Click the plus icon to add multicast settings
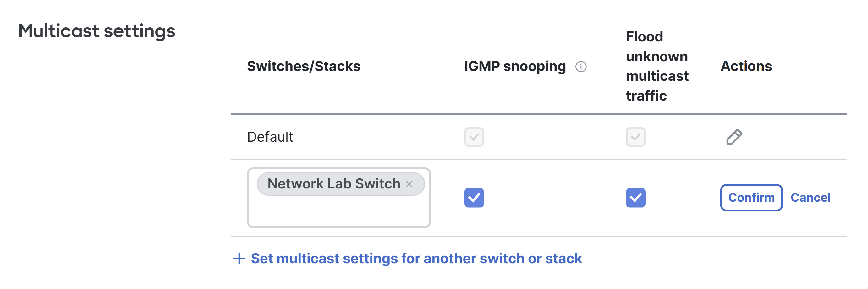 [x=239, y=259]
